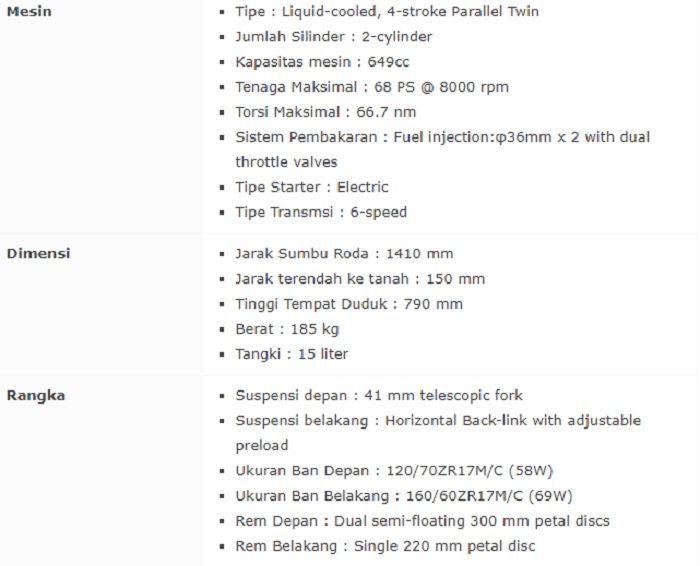Click the Dimensi section heading
The image size is (700, 566).
click(39, 254)
